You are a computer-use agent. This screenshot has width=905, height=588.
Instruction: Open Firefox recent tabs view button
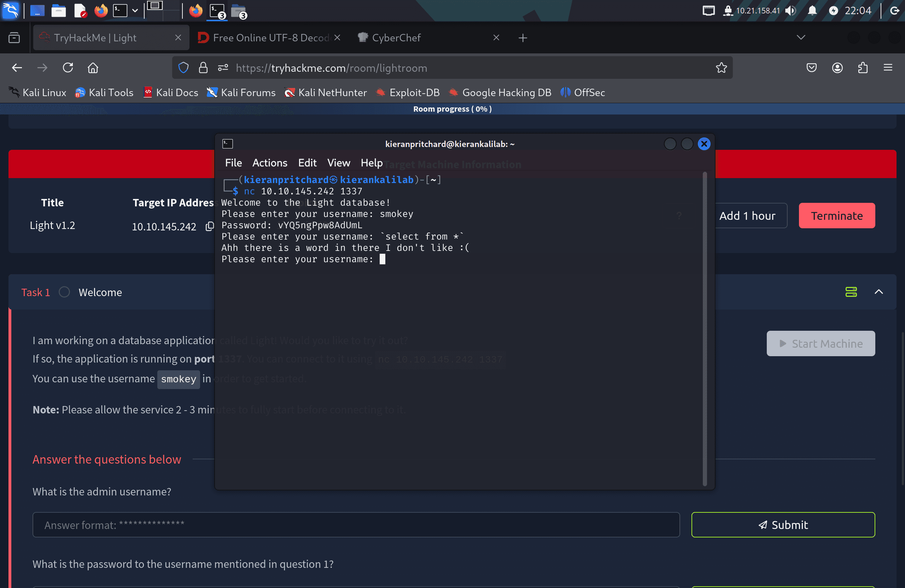pos(14,37)
